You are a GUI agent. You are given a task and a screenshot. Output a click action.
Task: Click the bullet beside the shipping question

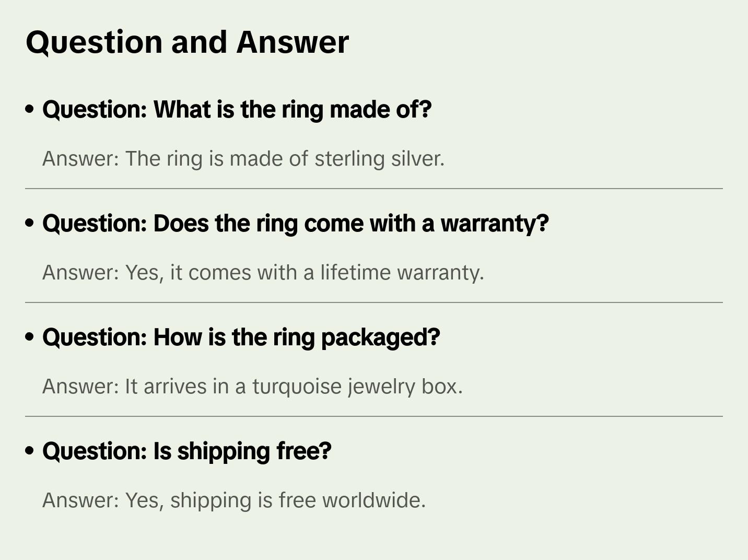pos(30,451)
